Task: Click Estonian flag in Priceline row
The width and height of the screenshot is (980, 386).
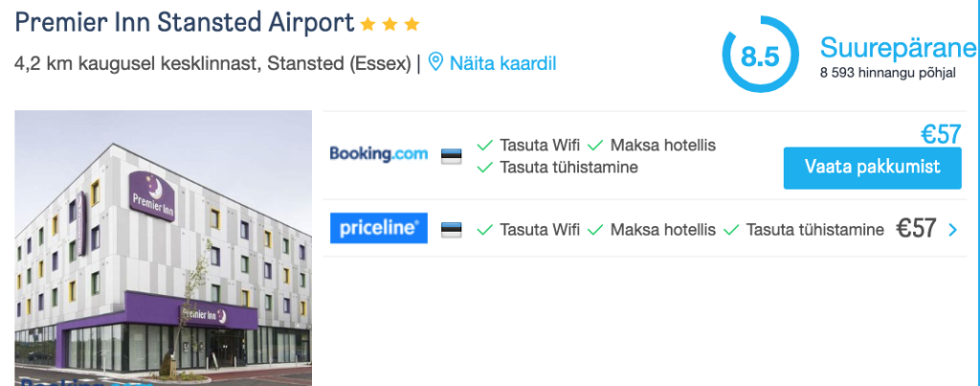Action: (x=452, y=229)
